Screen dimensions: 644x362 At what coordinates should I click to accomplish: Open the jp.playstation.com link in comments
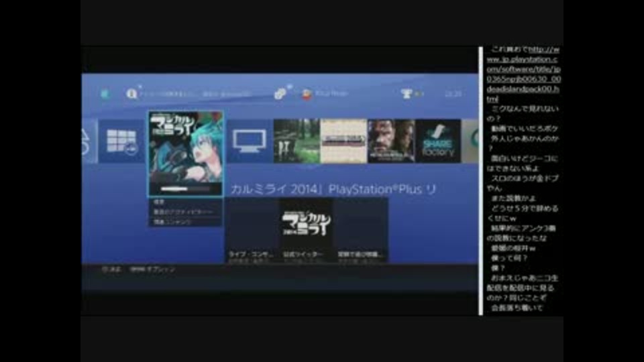click(524, 74)
